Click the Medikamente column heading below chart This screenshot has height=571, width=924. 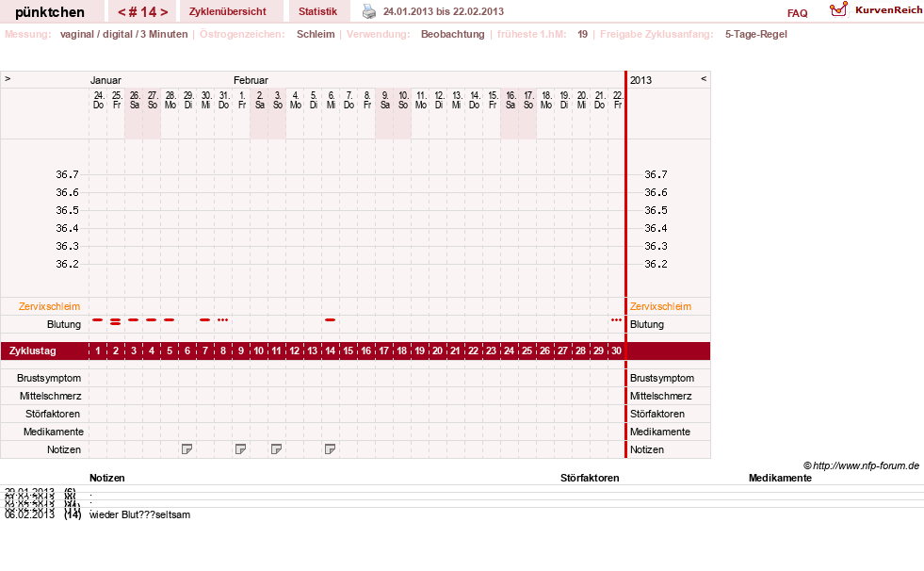pyautogui.click(x=780, y=478)
